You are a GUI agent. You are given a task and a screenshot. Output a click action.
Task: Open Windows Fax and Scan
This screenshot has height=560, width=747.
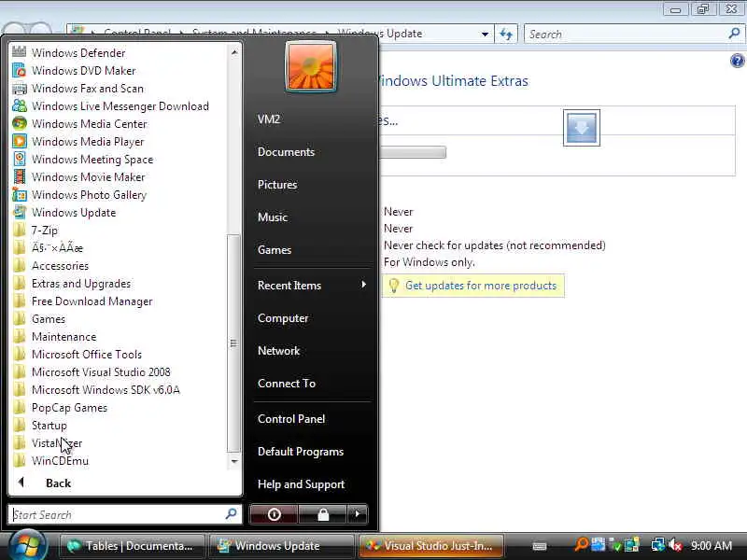pyautogui.click(x=78, y=89)
